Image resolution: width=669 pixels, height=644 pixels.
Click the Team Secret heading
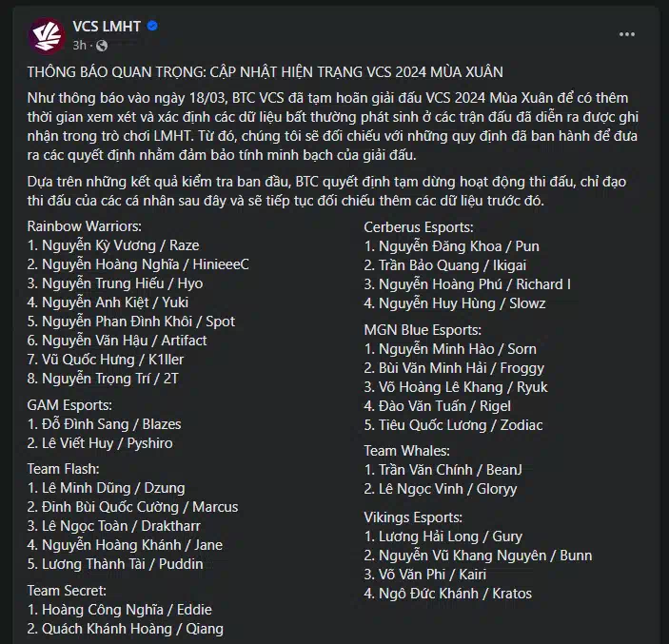pyautogui.click(x=67, y=591)
